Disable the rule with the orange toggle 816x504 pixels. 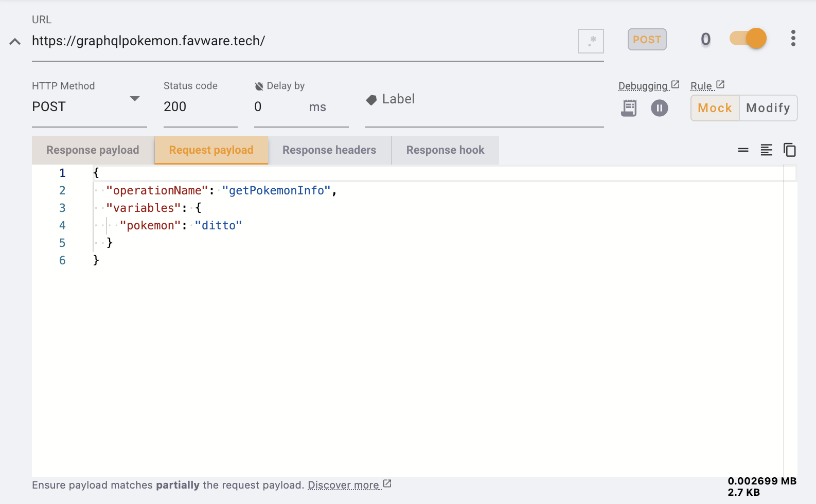pyautogui.click(x=748, y=39)
